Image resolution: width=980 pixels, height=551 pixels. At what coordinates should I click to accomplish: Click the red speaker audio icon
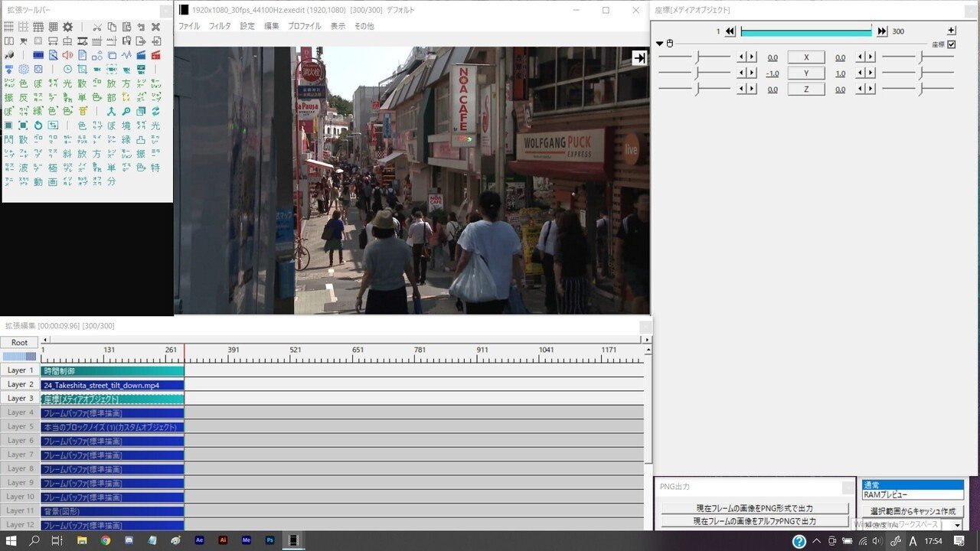pyautogui.click(x=67, y=54)
